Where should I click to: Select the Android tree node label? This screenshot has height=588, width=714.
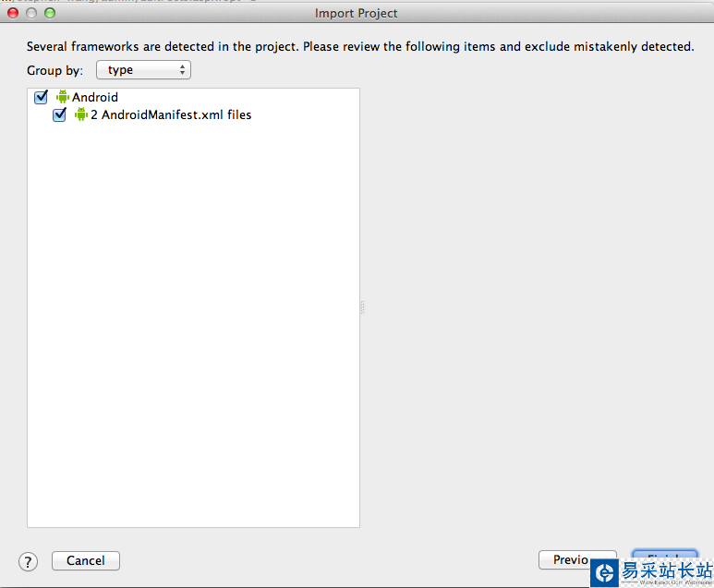click(x=95, y=97)
